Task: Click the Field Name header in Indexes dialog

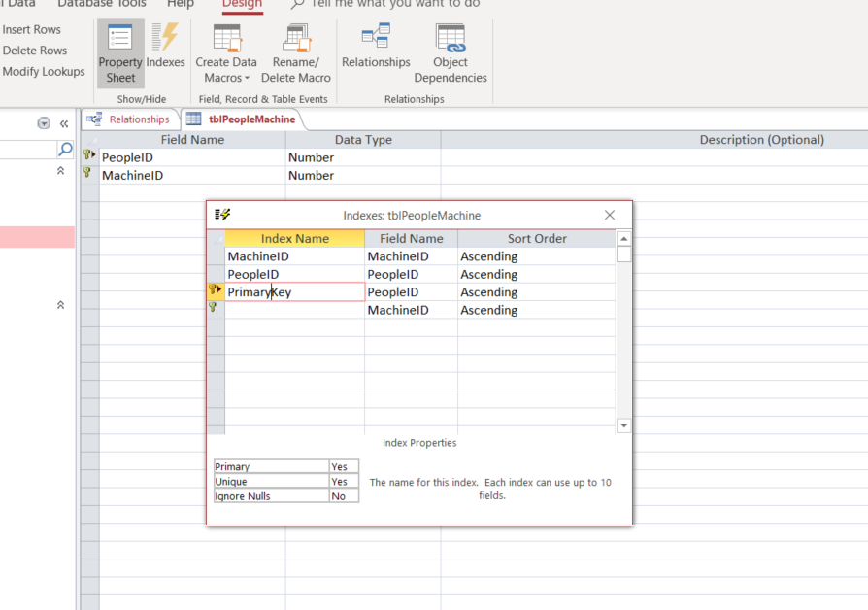Action: tap(412, 238)
